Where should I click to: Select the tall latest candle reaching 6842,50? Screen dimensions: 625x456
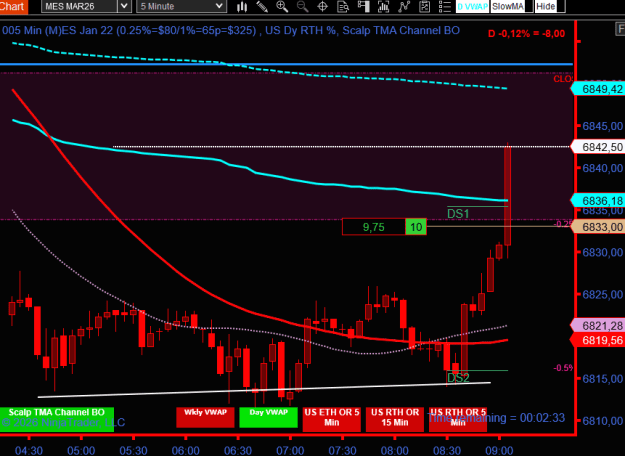(507, 195)
